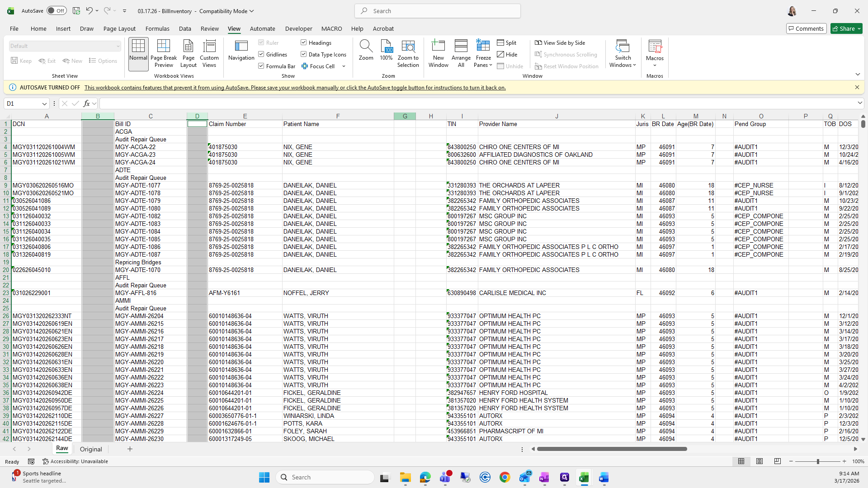
Task: Open the Formulas ribbon tab
Action: pos(157,28)
